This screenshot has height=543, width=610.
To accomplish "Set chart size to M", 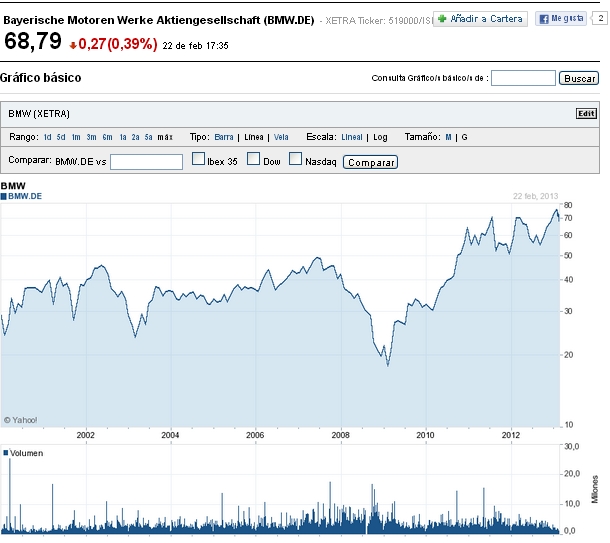I will (x=448, y=137).
